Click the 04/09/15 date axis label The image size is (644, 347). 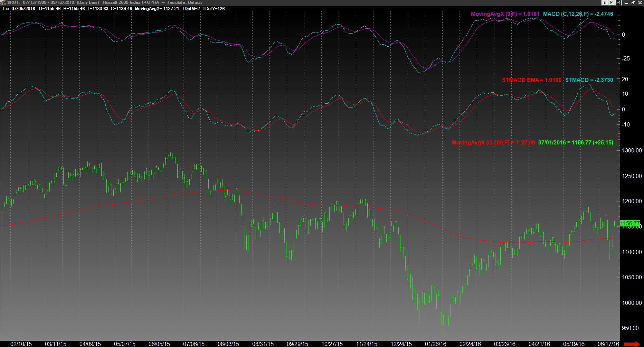click(90, 344)
